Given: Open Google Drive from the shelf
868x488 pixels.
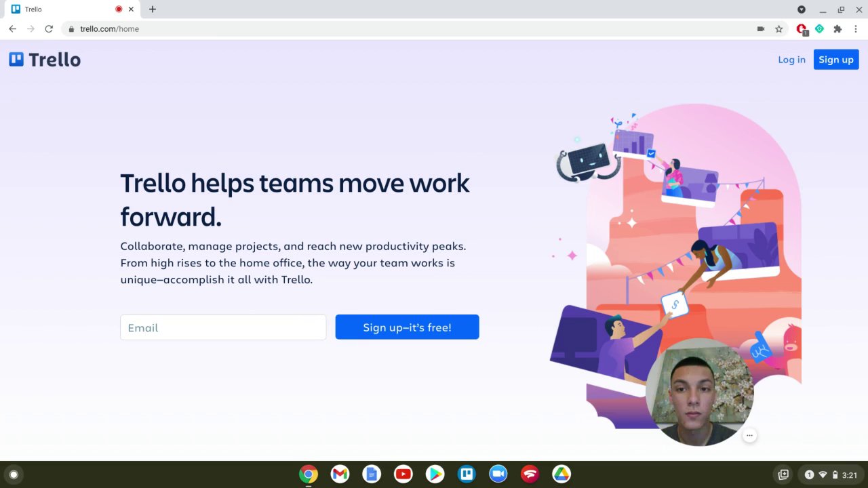Looking at the screenshot, I should (x=561, y=474).
